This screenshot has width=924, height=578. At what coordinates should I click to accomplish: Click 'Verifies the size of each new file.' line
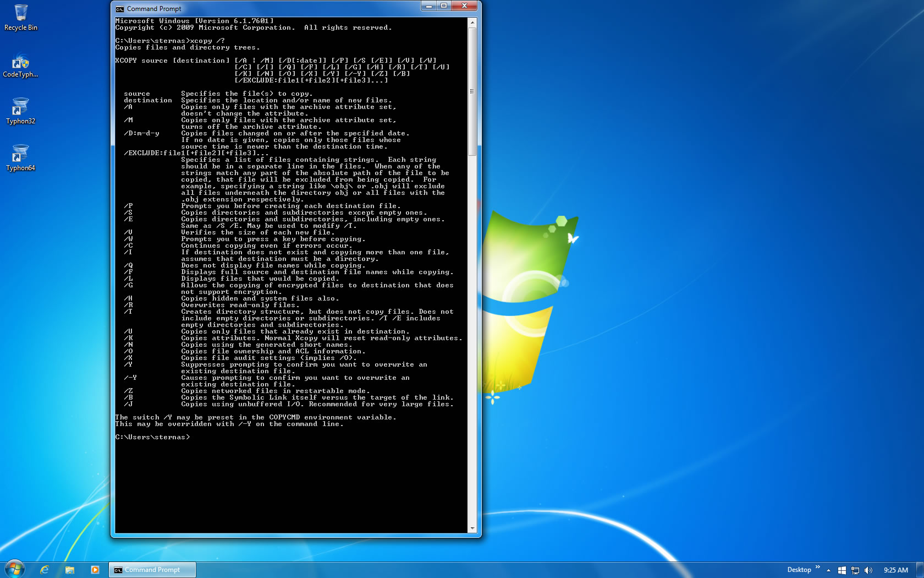(258, 233)
